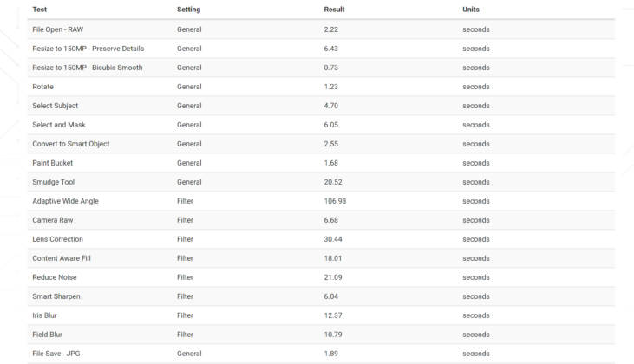634x364 pixels.
Task: Select the File Open - RAW row label
Action: click(x=58, y=29)
